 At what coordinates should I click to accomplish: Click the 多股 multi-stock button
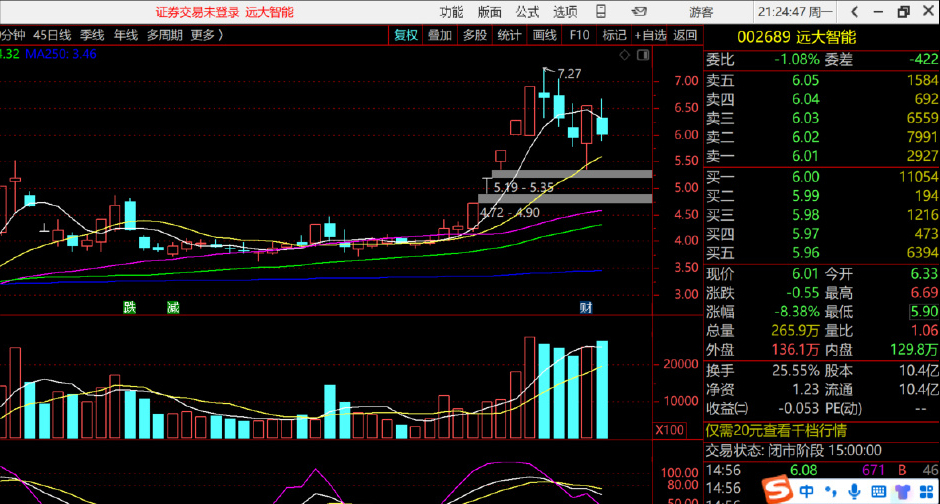(x=475, y=35)
